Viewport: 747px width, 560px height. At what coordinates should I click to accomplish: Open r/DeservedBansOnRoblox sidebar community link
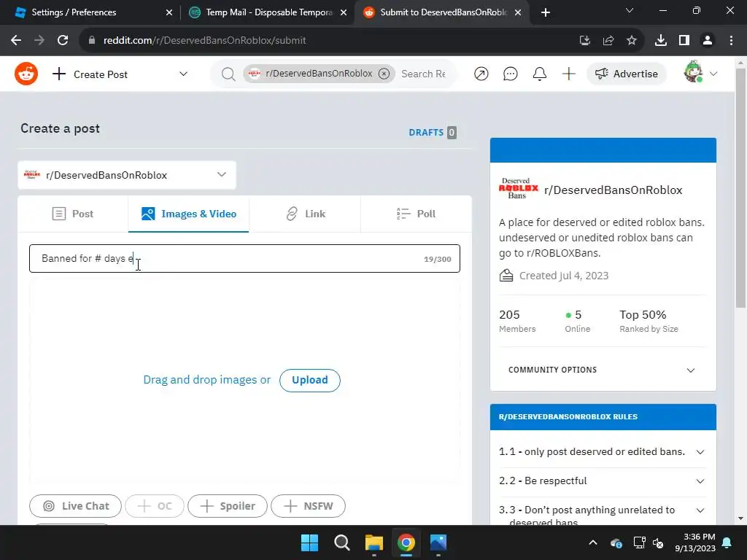click(x=613, y=190)
